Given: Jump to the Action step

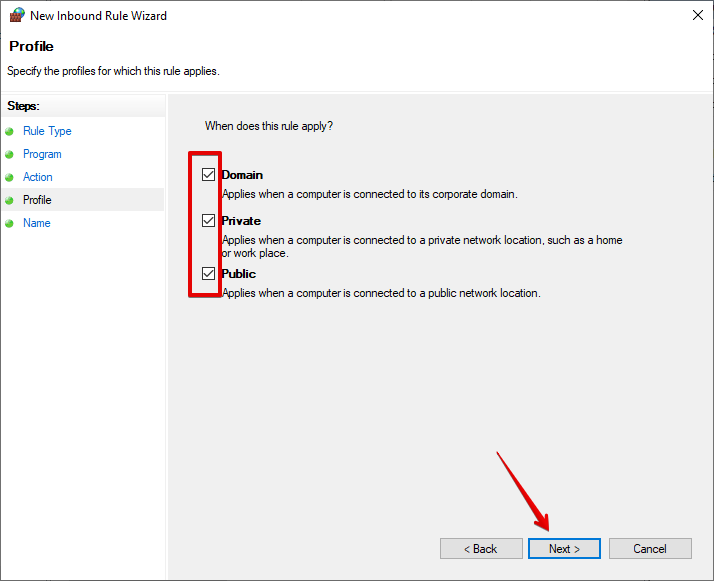Looking at the screenshot, I should tap(38, 177).
